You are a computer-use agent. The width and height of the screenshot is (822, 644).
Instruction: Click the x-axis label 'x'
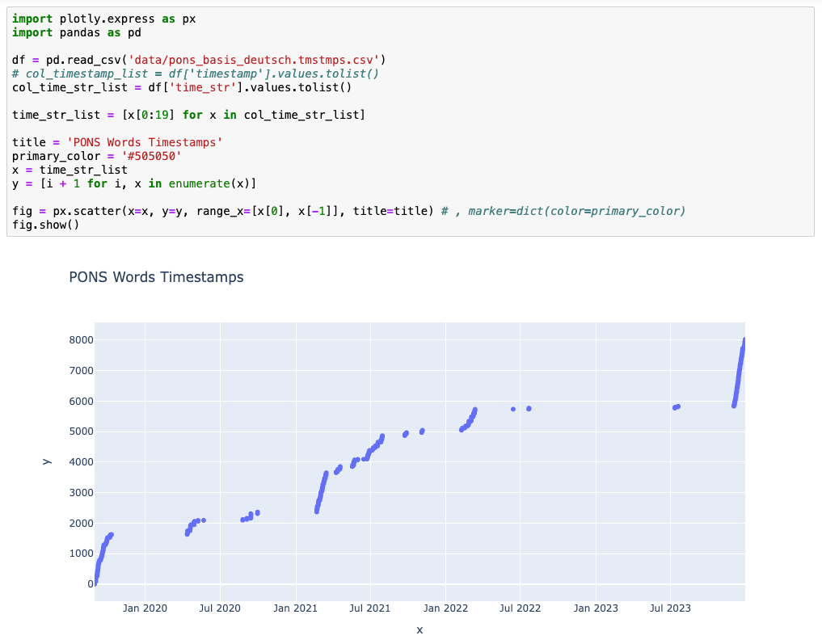pos(419,629)
